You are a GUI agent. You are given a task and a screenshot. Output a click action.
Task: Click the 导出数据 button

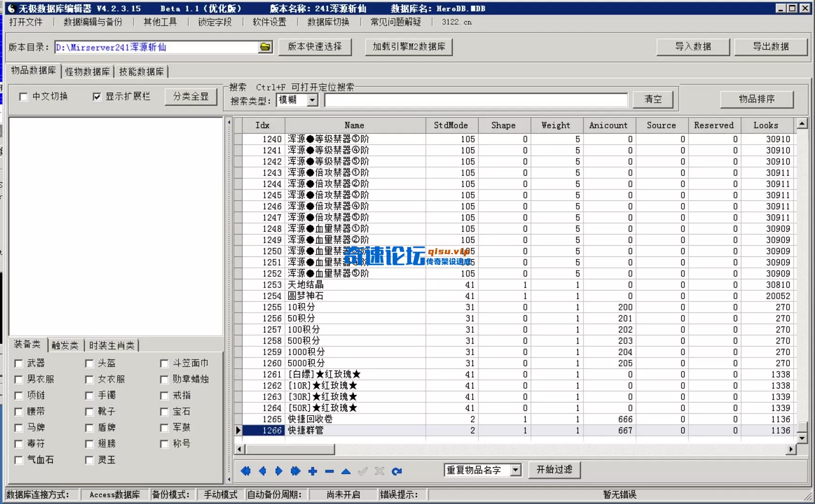click(771, 47)
